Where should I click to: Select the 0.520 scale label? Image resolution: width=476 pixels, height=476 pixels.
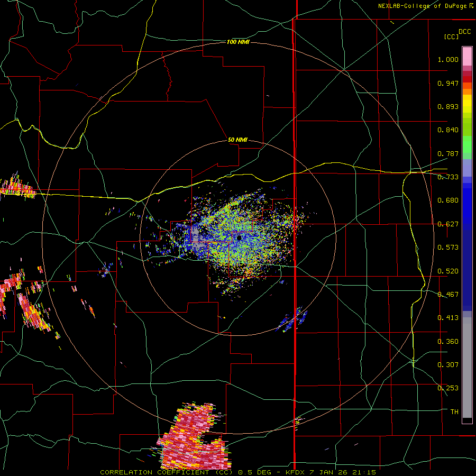(448, 271)
